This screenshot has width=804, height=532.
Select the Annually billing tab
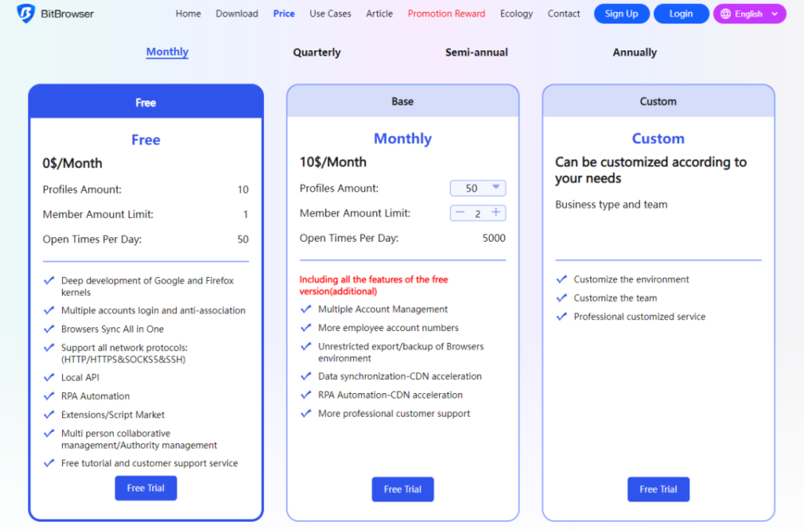coord(634,53)
